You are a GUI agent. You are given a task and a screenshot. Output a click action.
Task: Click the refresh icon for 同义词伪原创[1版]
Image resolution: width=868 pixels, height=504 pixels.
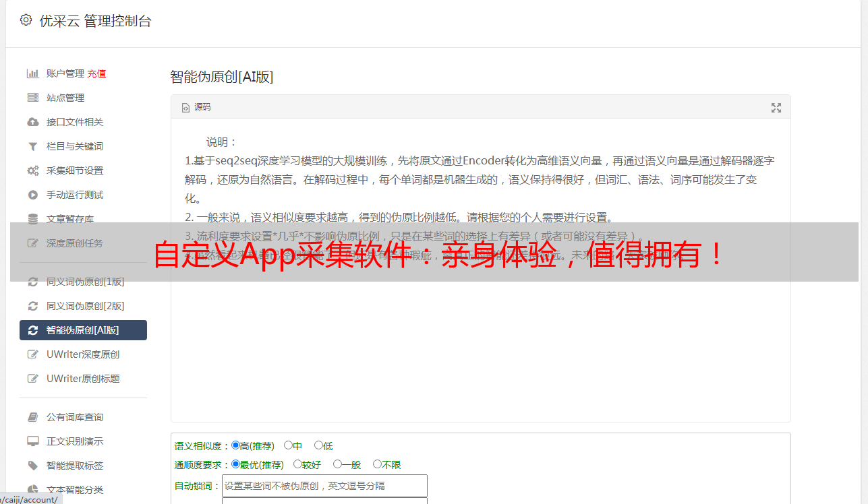(x=32, y=282)
